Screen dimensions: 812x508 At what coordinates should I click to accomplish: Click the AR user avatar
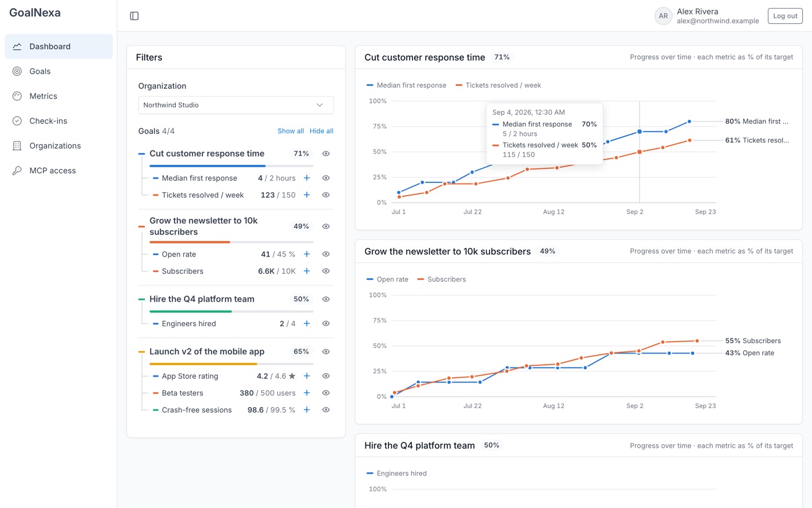pyautogui.click(x=663, y=16)
